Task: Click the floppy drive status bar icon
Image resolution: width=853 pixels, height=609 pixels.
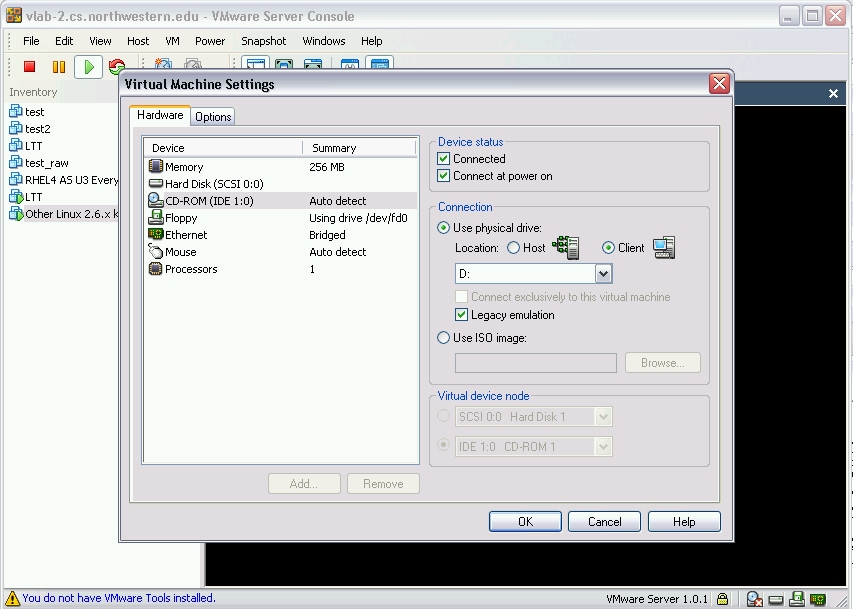Action: coord(797,599)
